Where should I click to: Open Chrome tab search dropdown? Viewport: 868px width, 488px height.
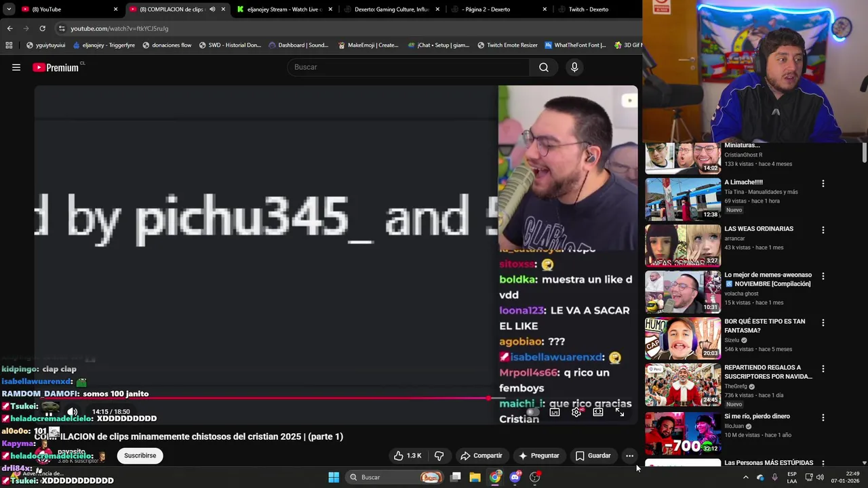9,9
